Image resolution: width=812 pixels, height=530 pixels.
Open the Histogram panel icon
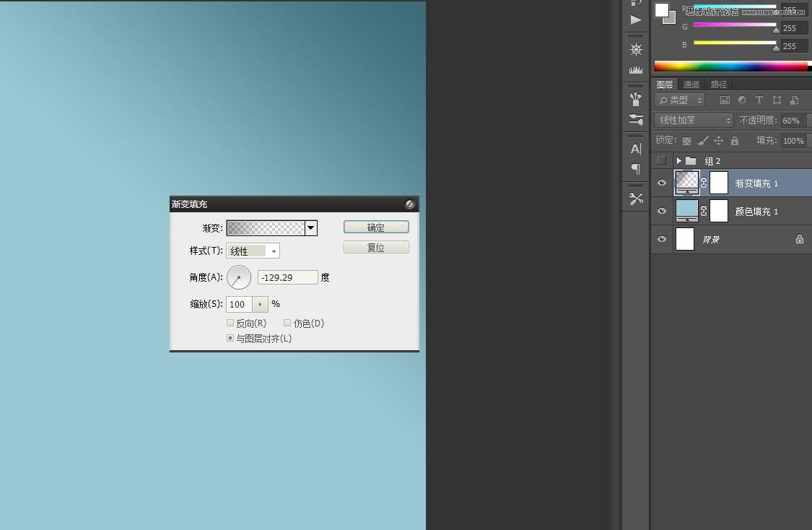click(636, 70)
